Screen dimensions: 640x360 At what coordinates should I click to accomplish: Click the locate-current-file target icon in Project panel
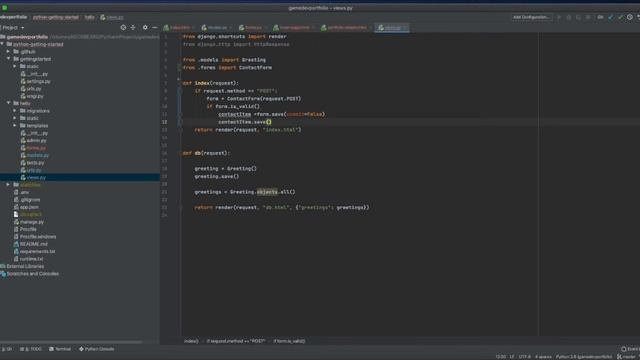pos(123,27)
